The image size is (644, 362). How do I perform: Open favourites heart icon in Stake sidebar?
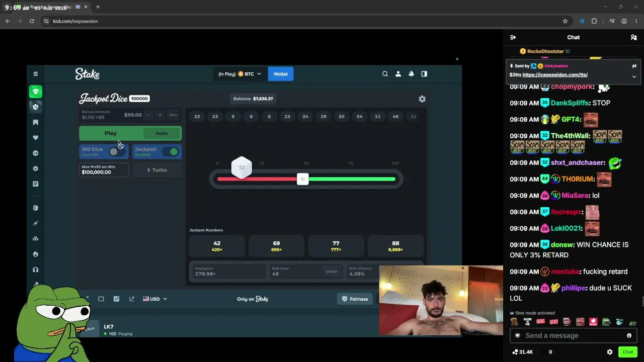(x=35, y=138)
